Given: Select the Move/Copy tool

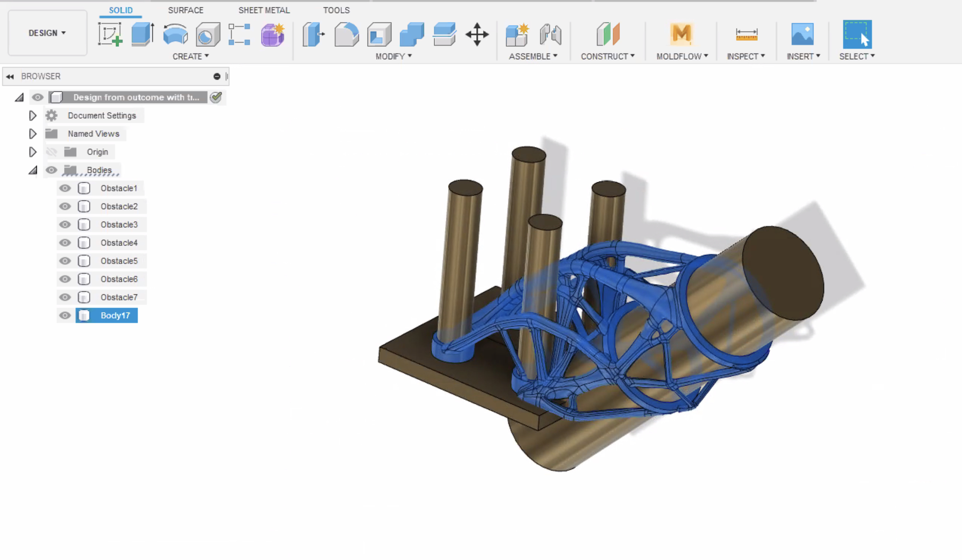Looking at the screenshot, I should 477,35.
